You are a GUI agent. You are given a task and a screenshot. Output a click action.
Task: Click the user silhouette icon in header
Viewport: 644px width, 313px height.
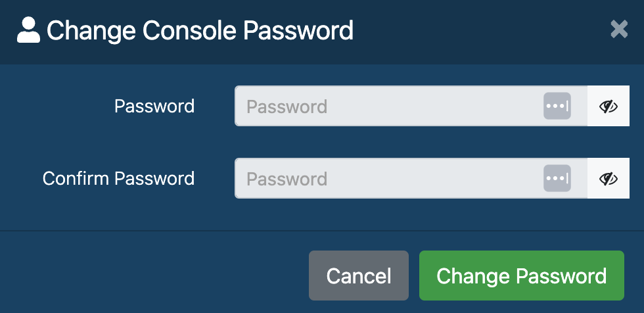[x=28, y=30]
